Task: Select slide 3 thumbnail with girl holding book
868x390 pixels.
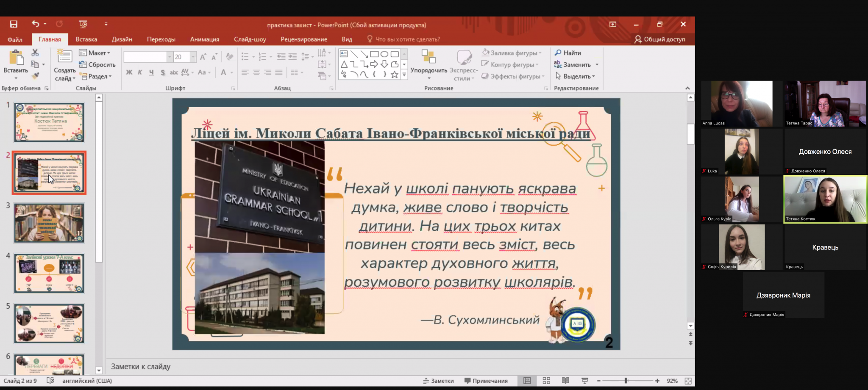Action: click(49, 223)
